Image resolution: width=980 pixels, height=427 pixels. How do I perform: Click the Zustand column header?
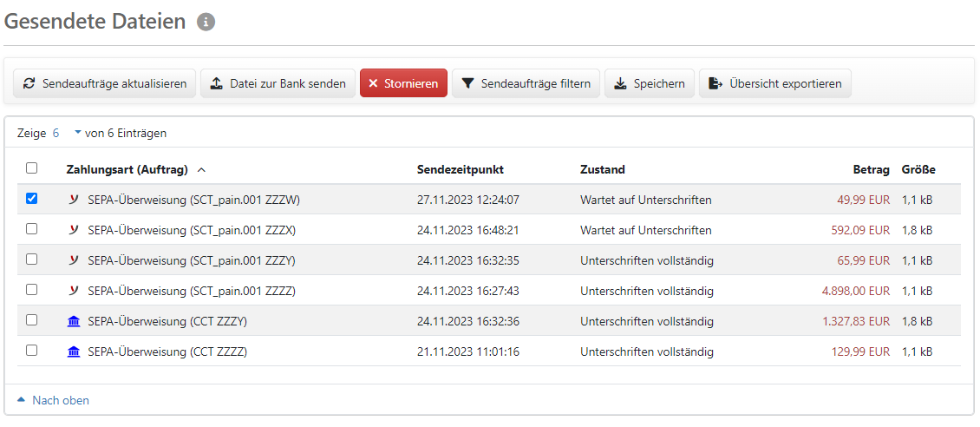603,169
